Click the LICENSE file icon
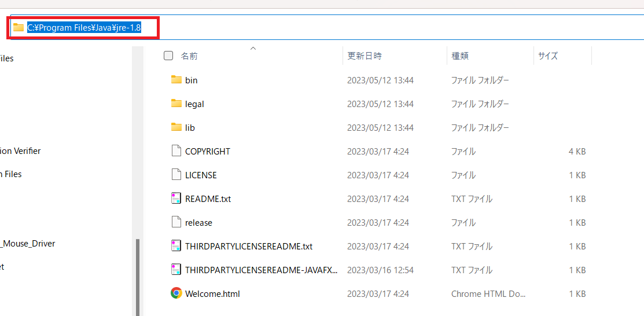The height and width of the screenshot is (316, 644). 176,175
